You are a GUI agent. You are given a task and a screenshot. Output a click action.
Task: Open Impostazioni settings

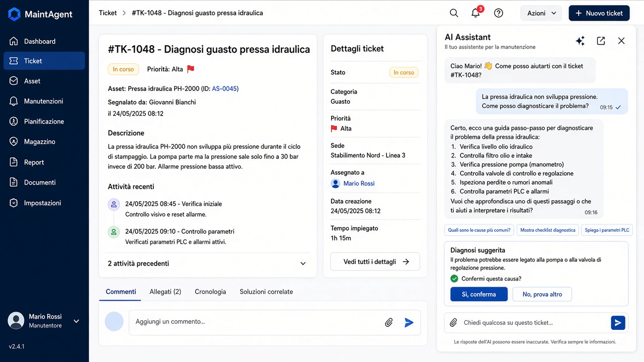tap(44, 203)
